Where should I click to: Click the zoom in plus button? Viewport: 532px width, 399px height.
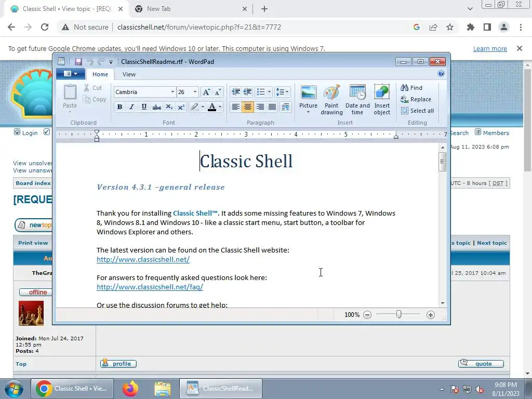pyautogui.click(x=431, y=315)
